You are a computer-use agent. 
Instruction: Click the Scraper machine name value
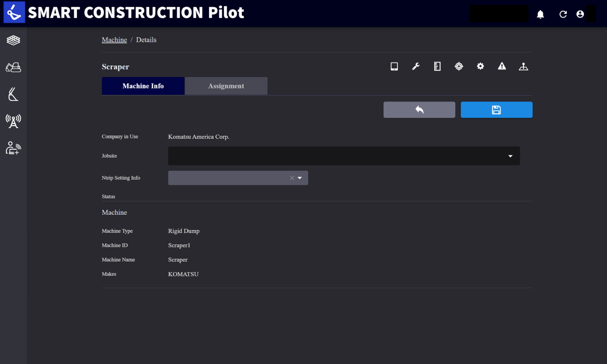(x=178, y=260)
